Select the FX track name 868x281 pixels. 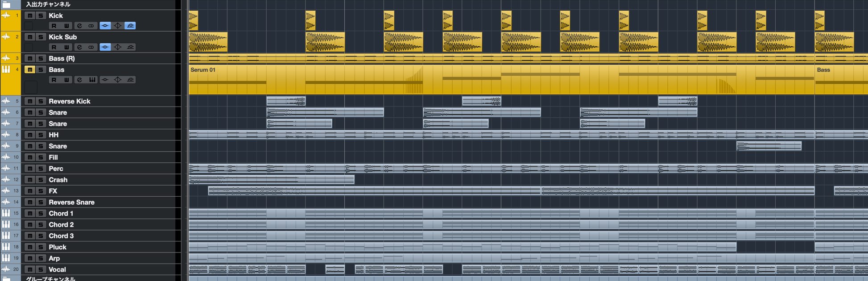pyautogui.click(x=53, y=191)
